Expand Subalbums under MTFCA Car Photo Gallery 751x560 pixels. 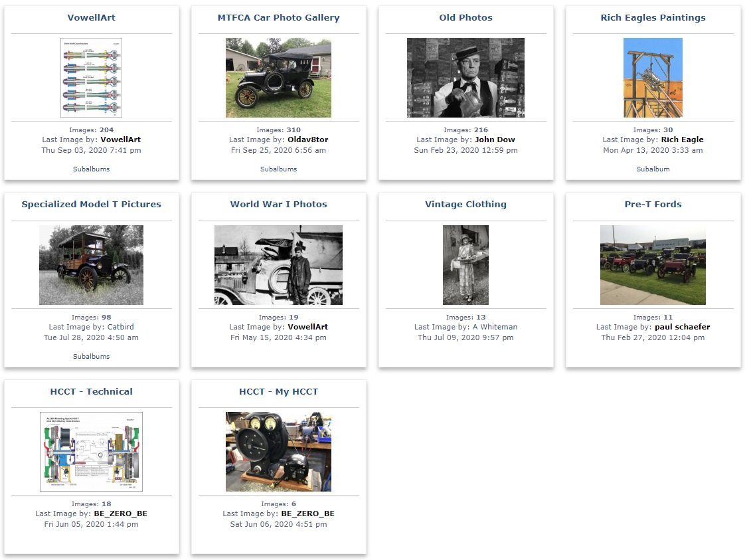point(278,169)
